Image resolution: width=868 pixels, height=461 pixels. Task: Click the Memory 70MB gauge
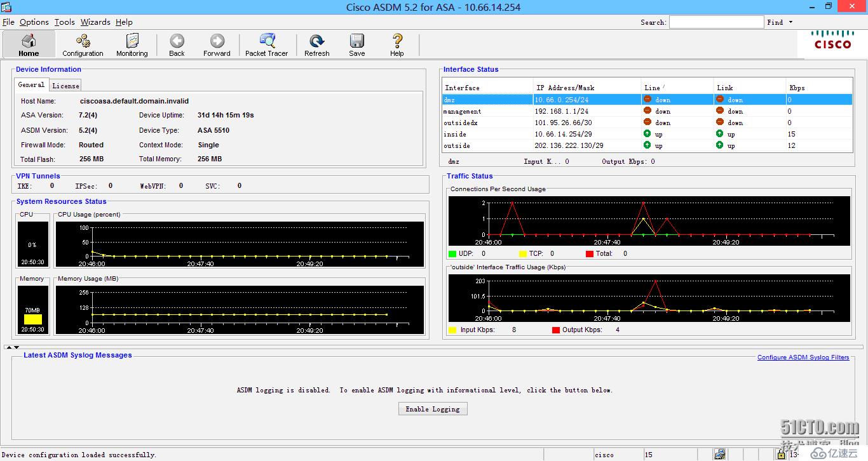(32, 310)
